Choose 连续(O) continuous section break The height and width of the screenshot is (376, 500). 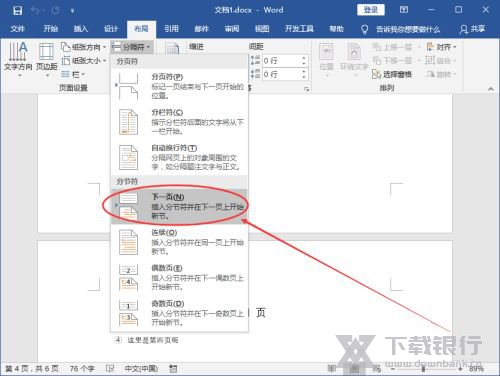[x=179, y=241]
